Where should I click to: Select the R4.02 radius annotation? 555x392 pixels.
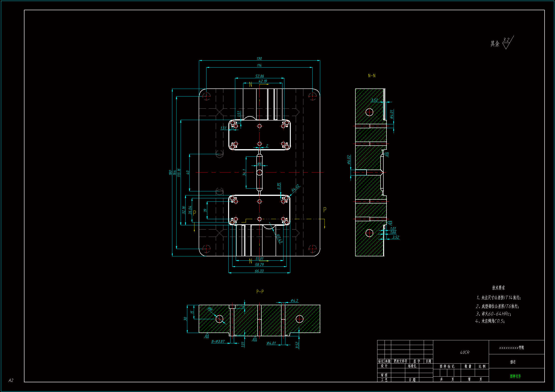[295, 188]
